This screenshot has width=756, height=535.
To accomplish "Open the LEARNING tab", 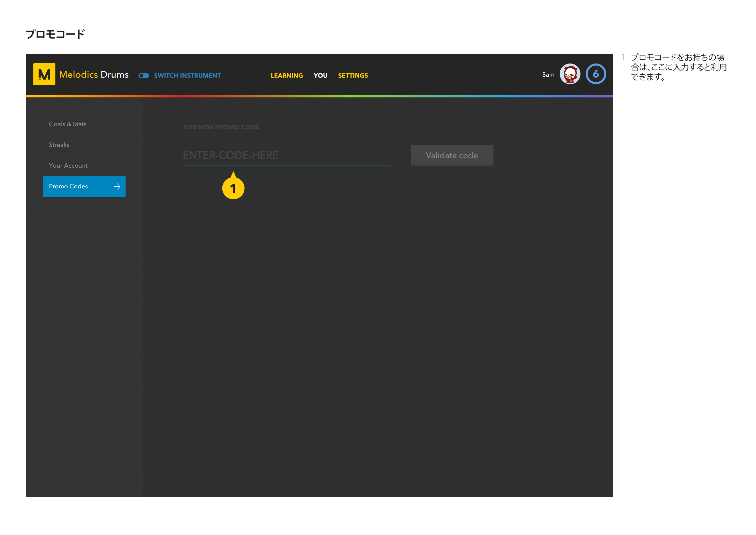I will [286, 75].
